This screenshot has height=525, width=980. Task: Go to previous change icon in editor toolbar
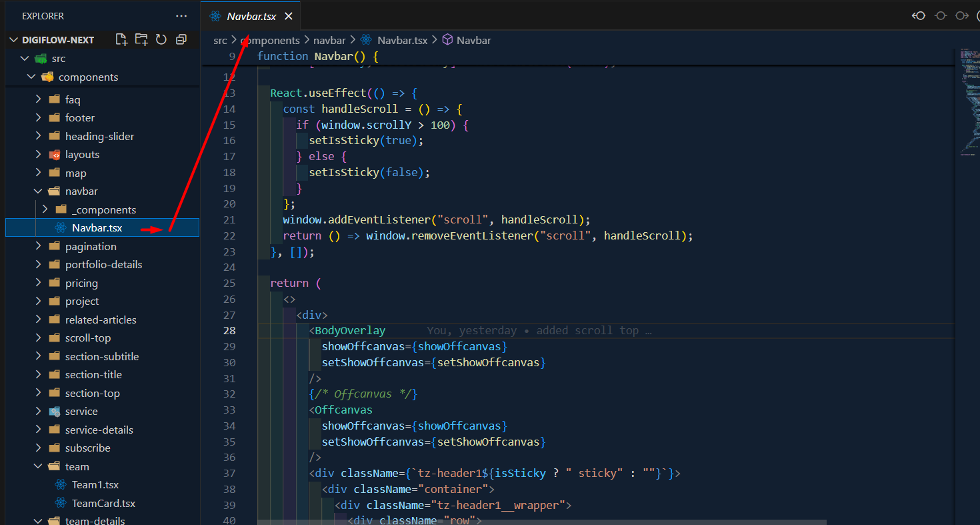[919, 16]
